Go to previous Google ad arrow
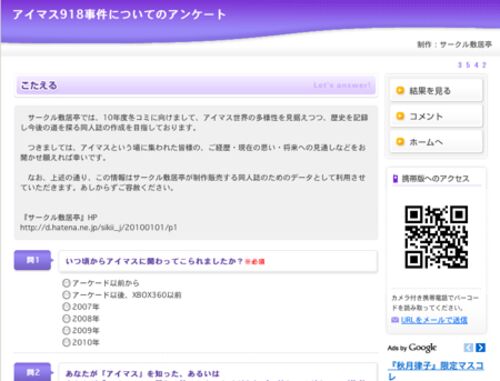The height and width of the screenshot is (381, 500). [x=468, y=348]
